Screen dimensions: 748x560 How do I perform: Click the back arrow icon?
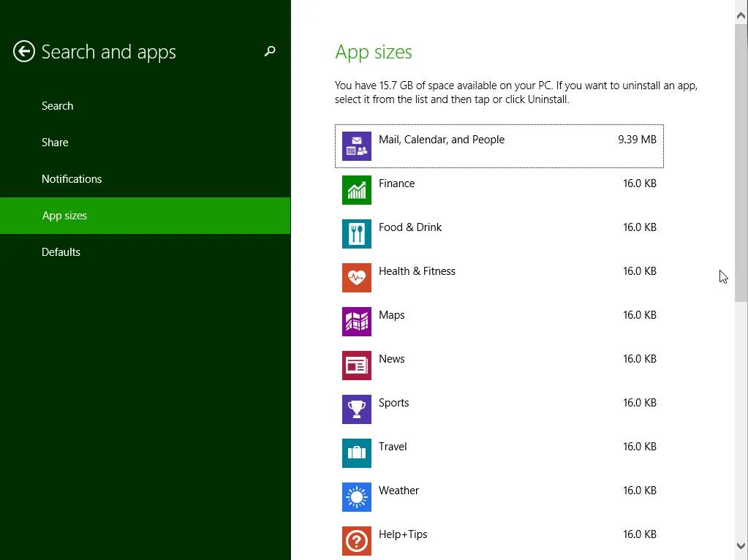[x=24, y=51]
